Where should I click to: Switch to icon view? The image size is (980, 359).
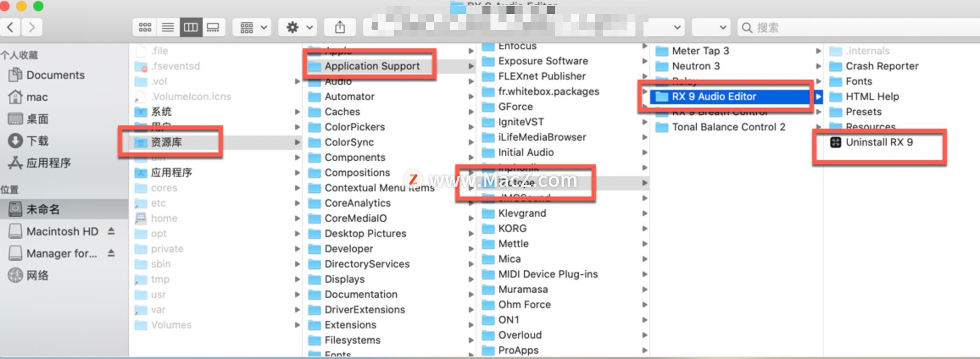(144, 27)
